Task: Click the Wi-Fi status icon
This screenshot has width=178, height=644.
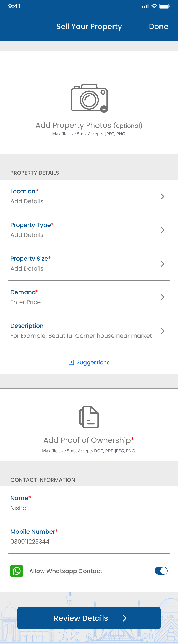Action: pyautogui.click(x=155, y=6)
